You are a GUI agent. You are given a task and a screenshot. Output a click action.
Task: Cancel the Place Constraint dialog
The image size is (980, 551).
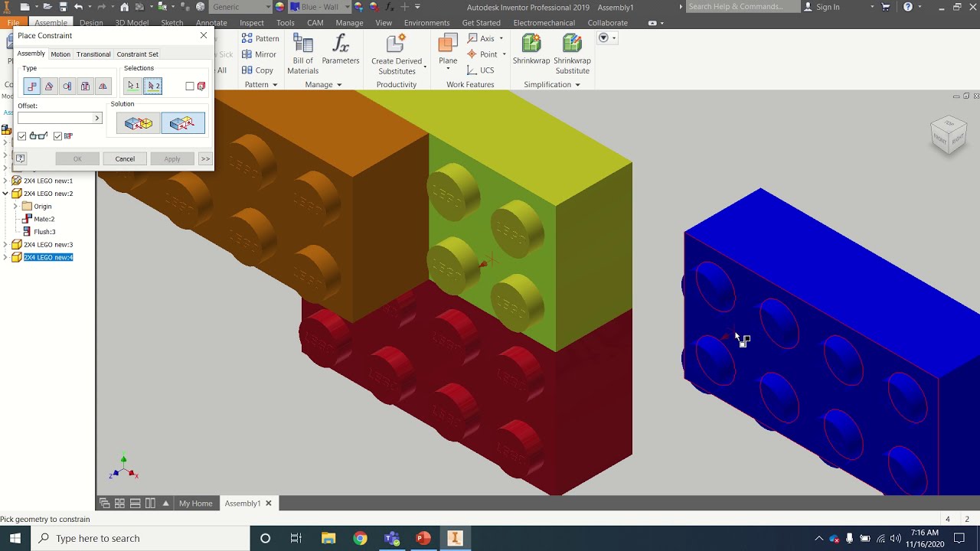pos(125,158)
